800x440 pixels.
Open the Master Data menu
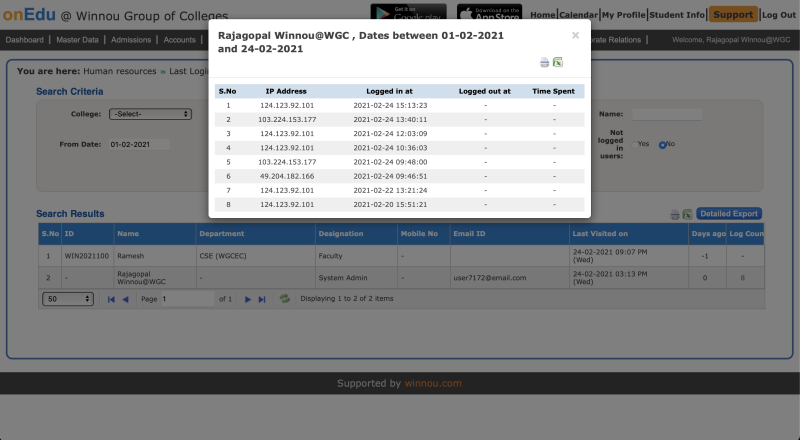[x=76, y=40]
